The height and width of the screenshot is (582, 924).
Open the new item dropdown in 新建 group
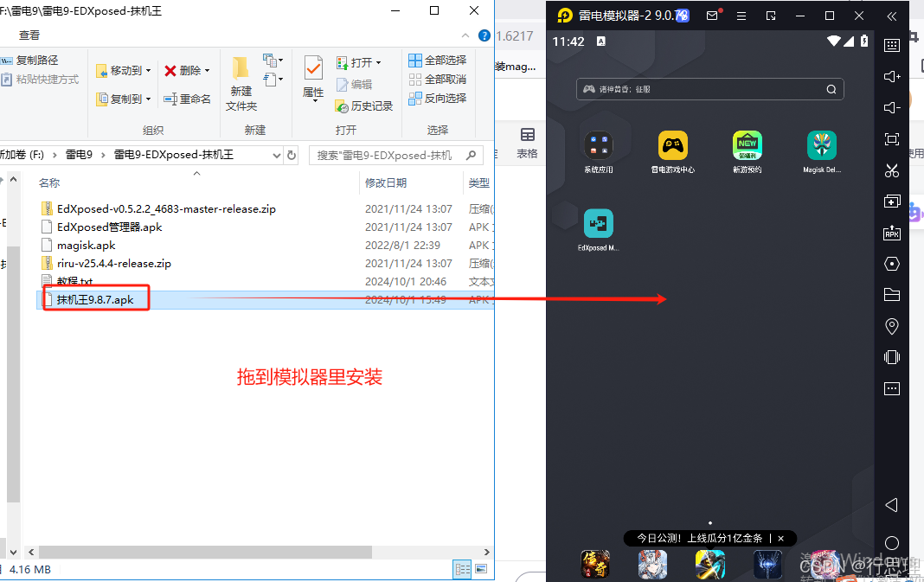(x=273, y=60)
